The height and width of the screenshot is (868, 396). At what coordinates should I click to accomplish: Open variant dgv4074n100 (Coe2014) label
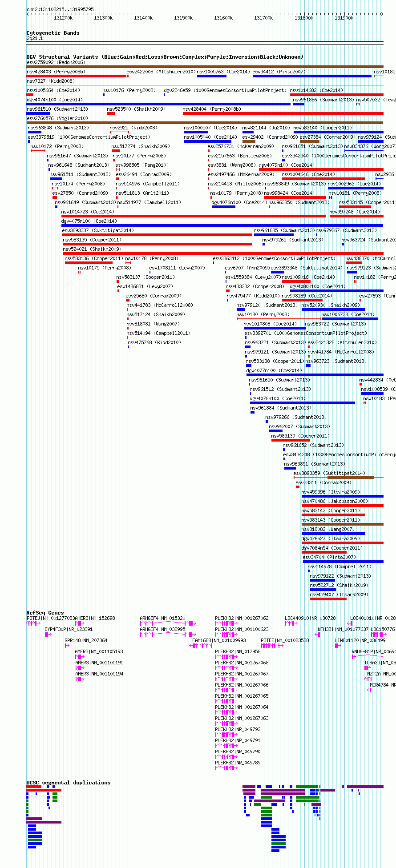[54, 100]
